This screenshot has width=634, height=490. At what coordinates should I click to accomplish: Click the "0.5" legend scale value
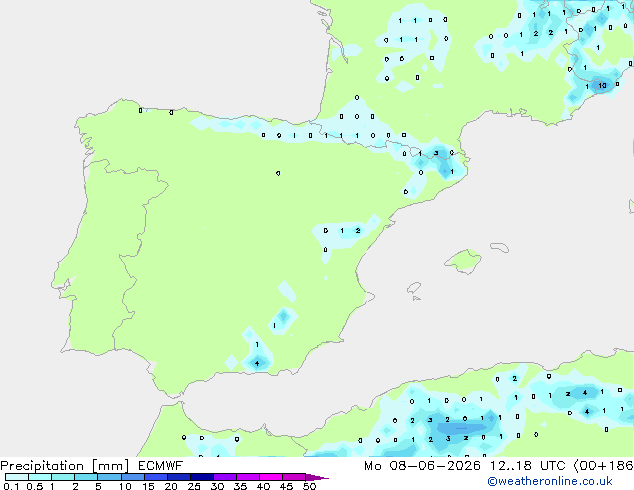point(35,486)
